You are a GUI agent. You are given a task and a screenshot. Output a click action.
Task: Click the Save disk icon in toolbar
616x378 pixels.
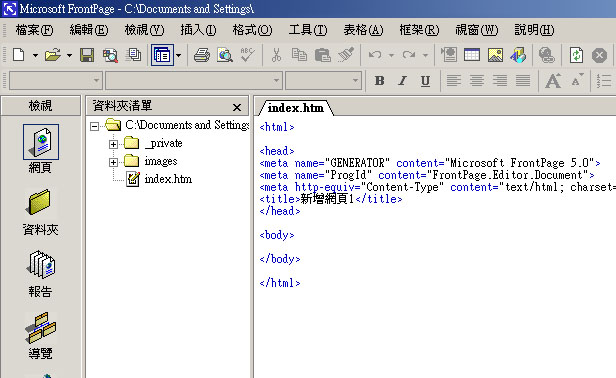click(87, 55)
